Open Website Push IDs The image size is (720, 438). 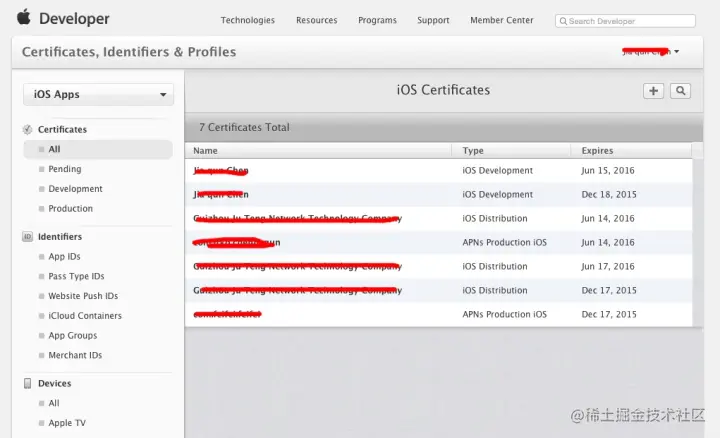click(83, 296)
